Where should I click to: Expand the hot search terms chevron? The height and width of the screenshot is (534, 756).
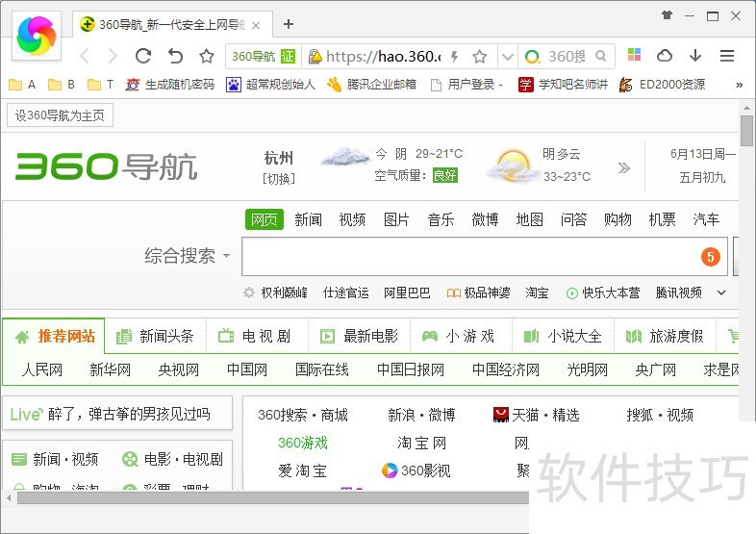(x=721, y=292)
